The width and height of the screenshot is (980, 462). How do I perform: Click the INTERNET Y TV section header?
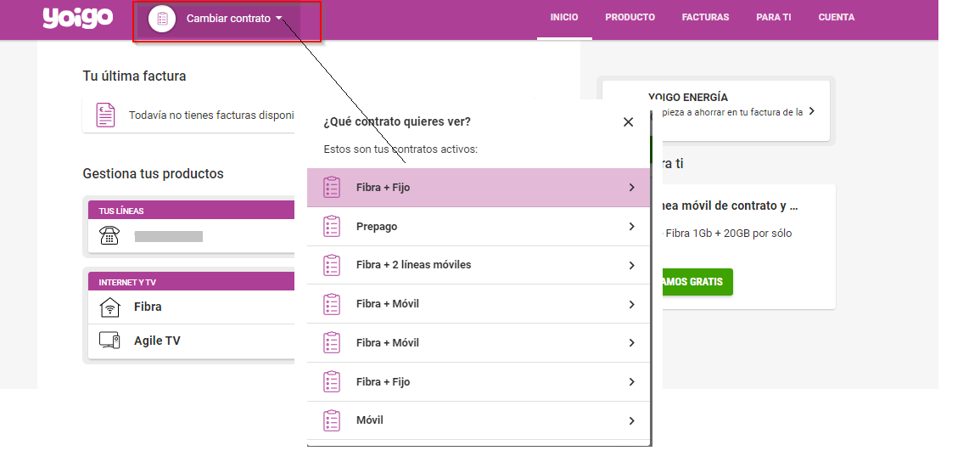pos(191,282)
